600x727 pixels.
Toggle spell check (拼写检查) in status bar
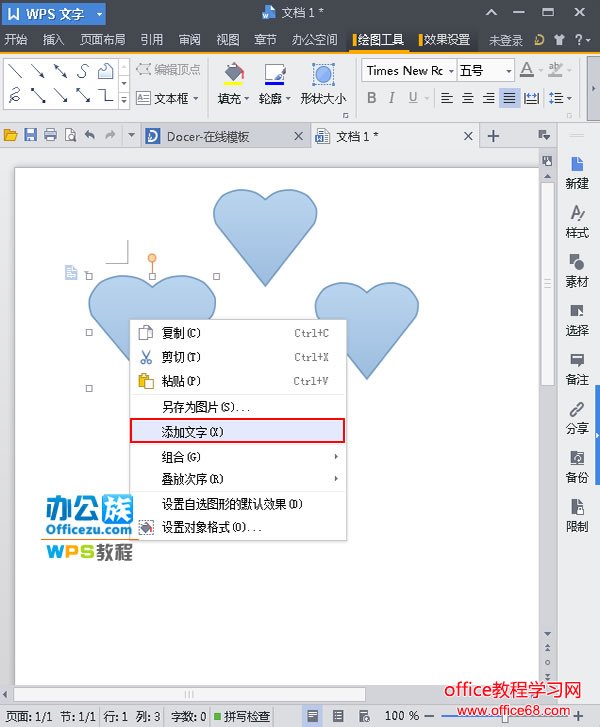[240, 716]
